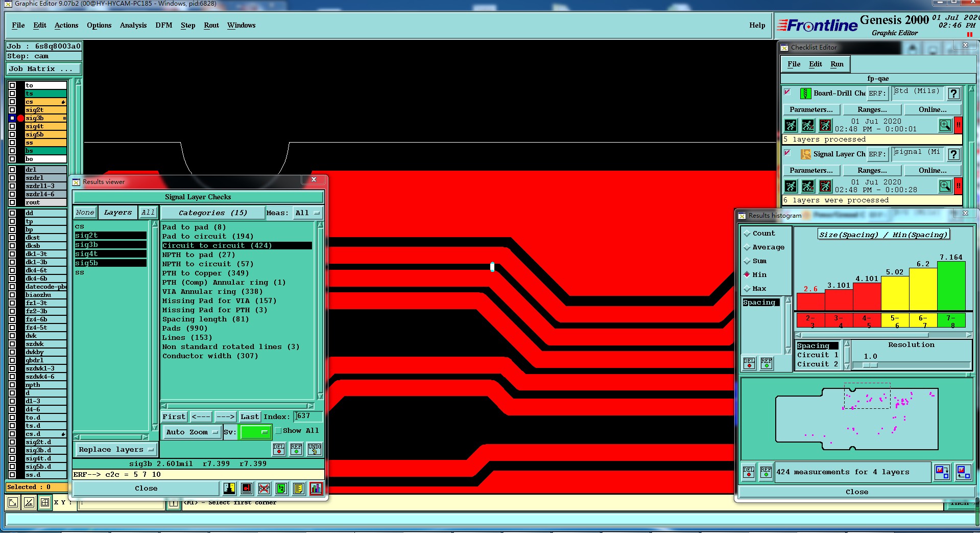Click the yellow-black silhouette icon in Results viewer
The height and width of the screenshot is (533, 980).
(229, 489)
